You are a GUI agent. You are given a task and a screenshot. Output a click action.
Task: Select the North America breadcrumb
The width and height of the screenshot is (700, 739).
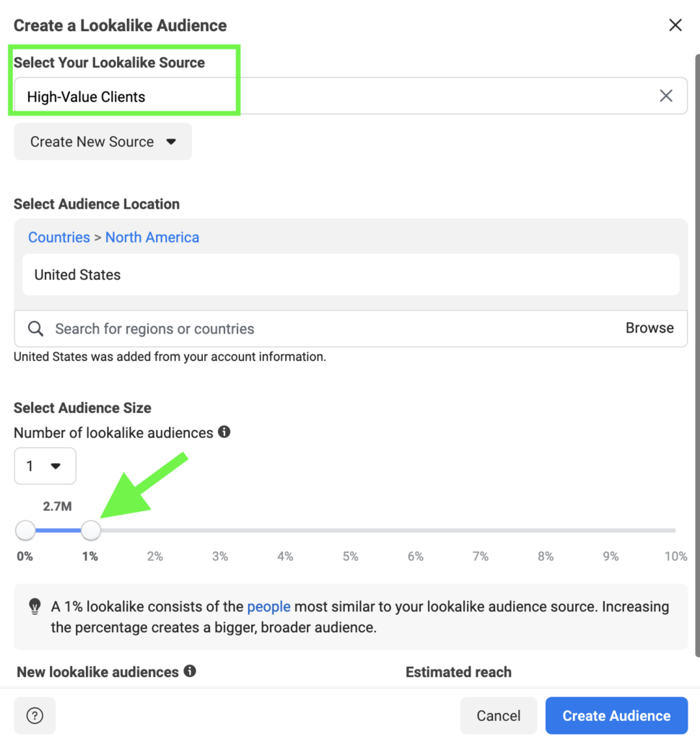[x=152, y=237]
